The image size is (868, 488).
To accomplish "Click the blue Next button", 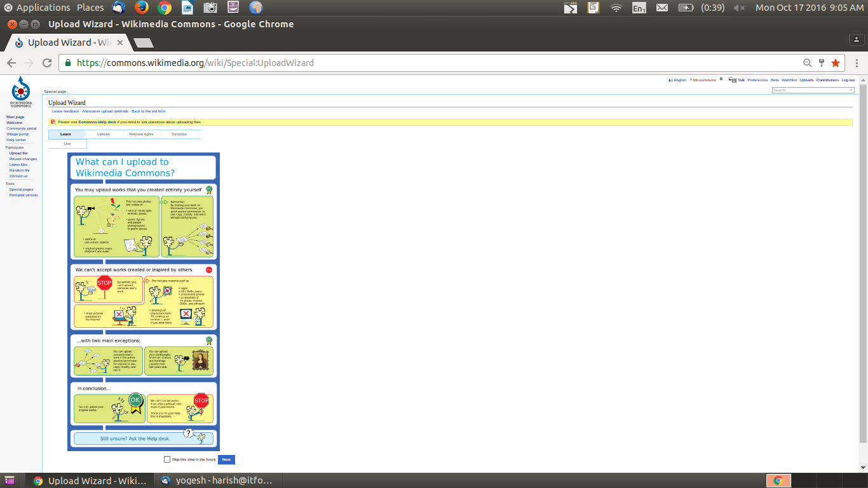I will pos(226,459).
